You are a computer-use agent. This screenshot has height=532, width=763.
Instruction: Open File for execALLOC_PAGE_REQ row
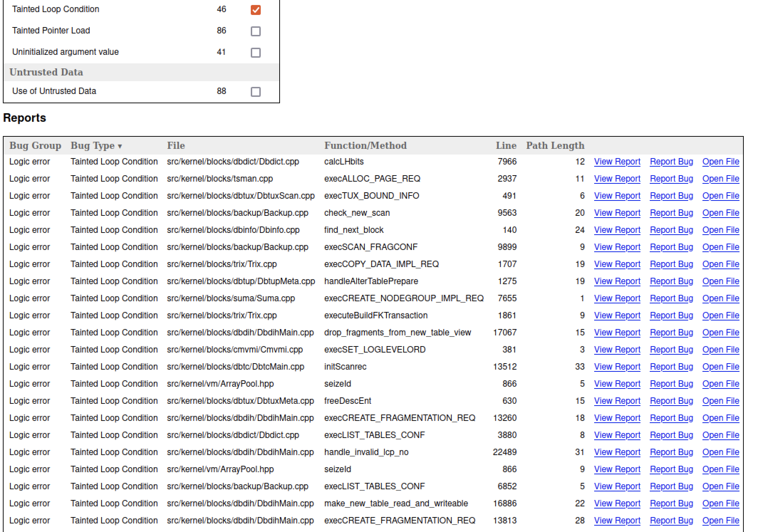[720, 179]
